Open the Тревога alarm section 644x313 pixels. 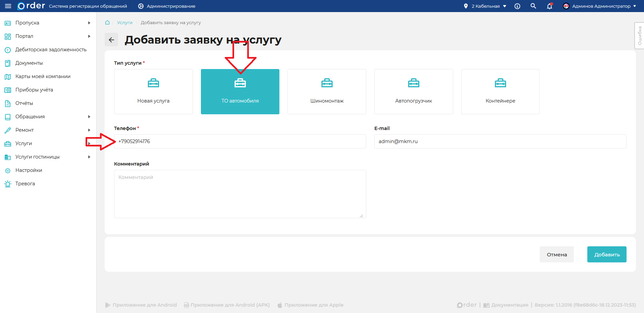pyautogui.click(x=25, y=184)
